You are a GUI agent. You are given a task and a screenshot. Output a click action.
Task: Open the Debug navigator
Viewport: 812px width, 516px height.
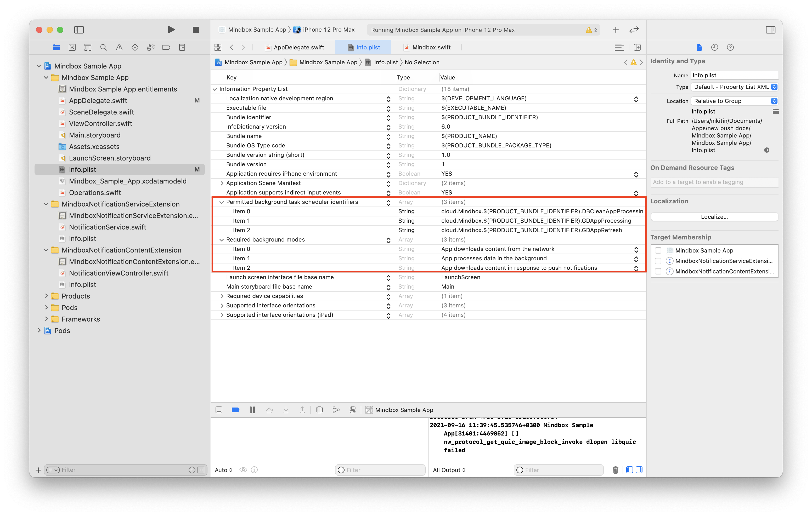coord(150,48)
